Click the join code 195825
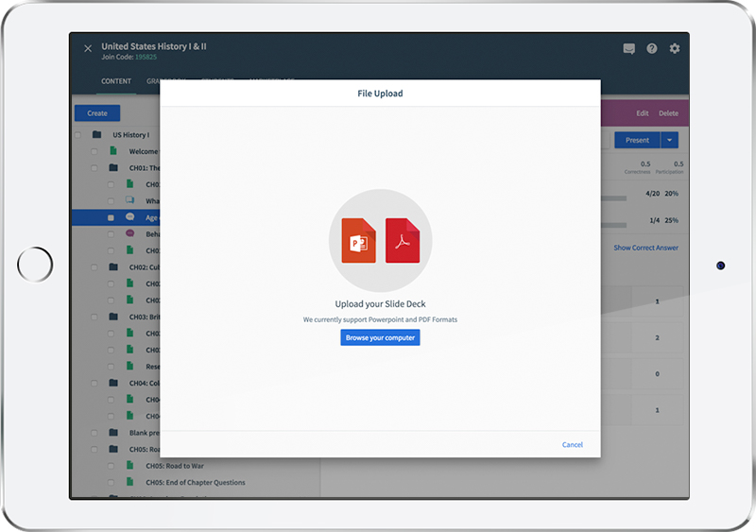Screen dimensions: 756x532 coord(146,57)
